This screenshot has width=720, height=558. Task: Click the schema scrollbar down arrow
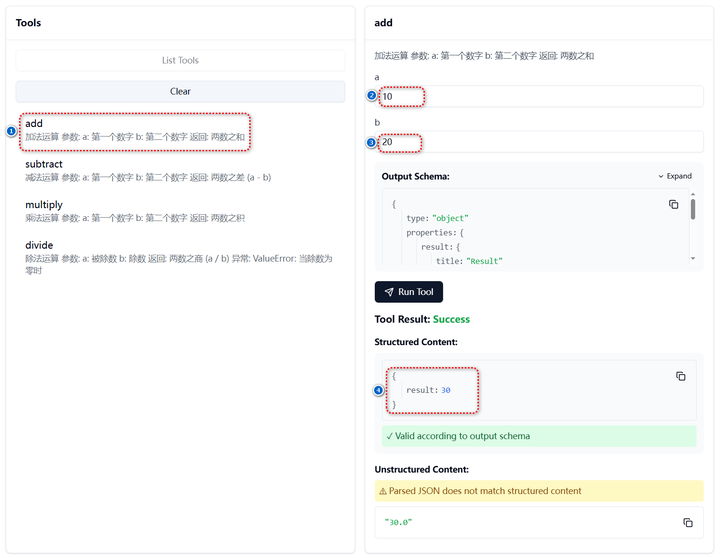(x=692, y=259)
